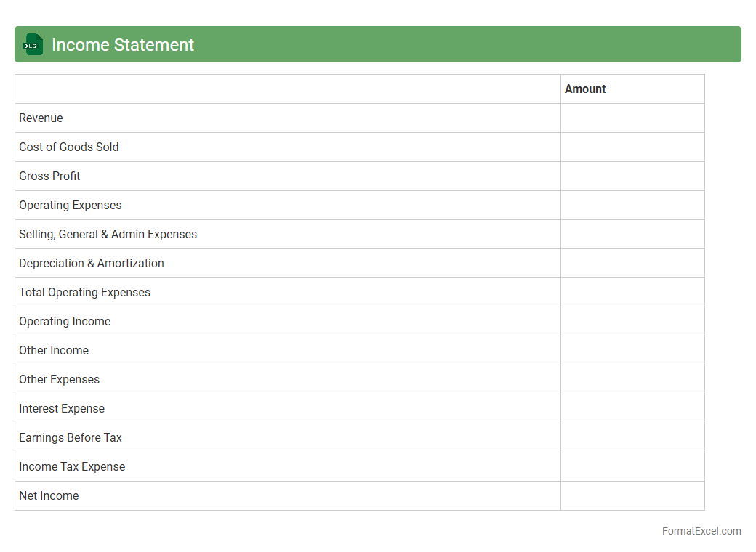Image resolution: width=756 pixels, height=552 pixels.
Task: Click the XLS file icon in header
Action: tap(33, 44)
